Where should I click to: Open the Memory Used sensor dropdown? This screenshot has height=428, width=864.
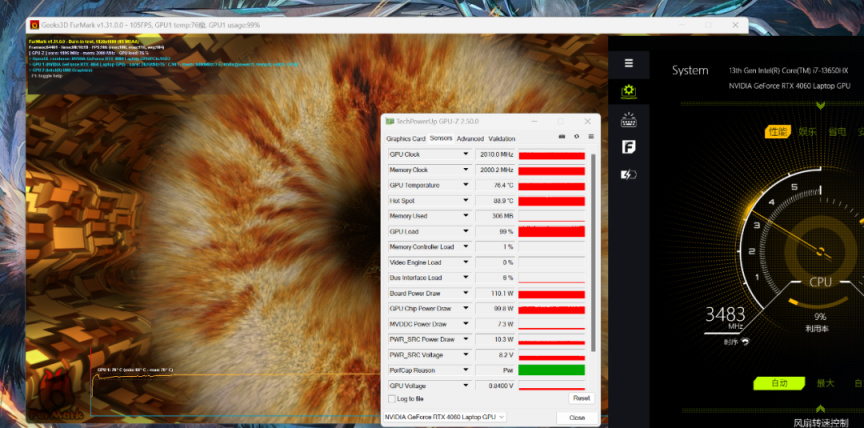pos(466,216)
